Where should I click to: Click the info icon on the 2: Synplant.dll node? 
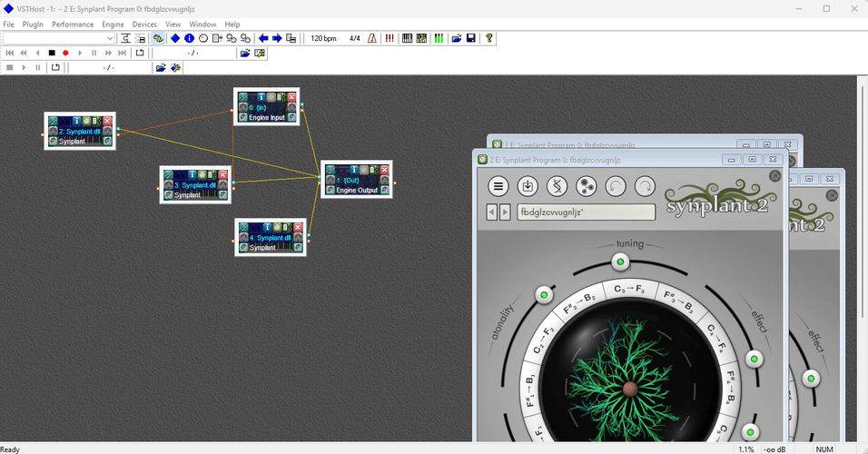pyautogui.click(x=77, y=121)
